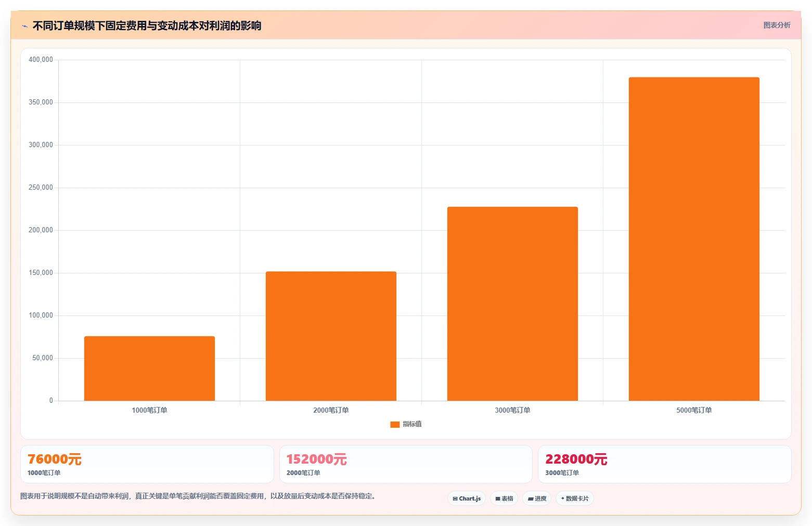Click the 350,000 y-axis label
812x526 pixels.
pyautogui.click(x=41, y=102)
